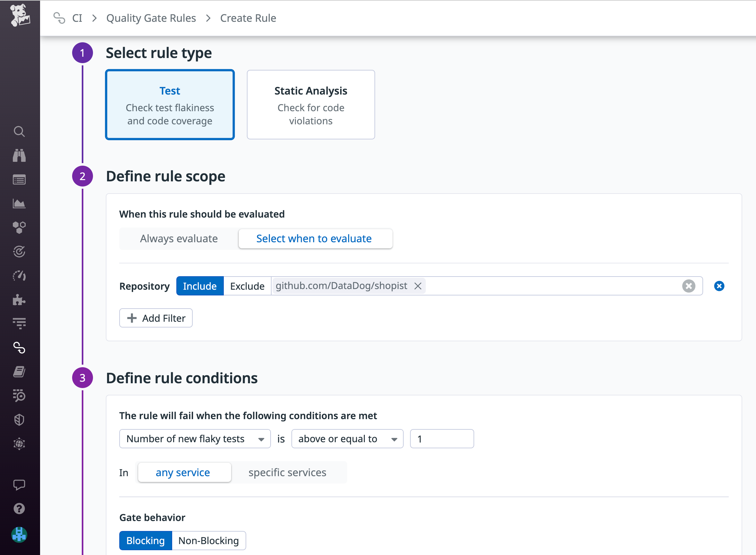
Task: Open Watchdog from the sidebar
Action: click(x=19, y=155)
